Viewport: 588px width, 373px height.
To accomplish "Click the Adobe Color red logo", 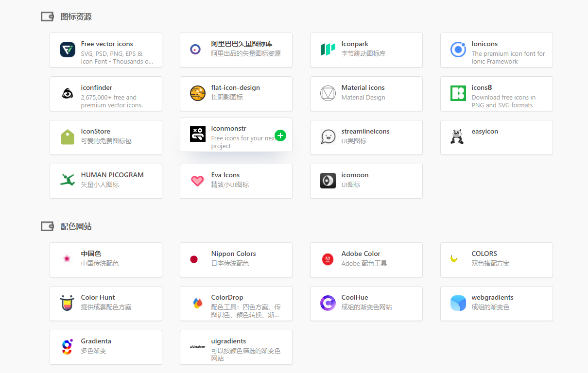I will 328,259.
